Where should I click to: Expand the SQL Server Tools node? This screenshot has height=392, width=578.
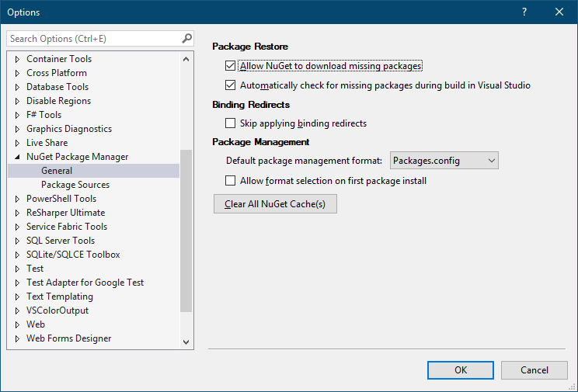pos(17,241)
